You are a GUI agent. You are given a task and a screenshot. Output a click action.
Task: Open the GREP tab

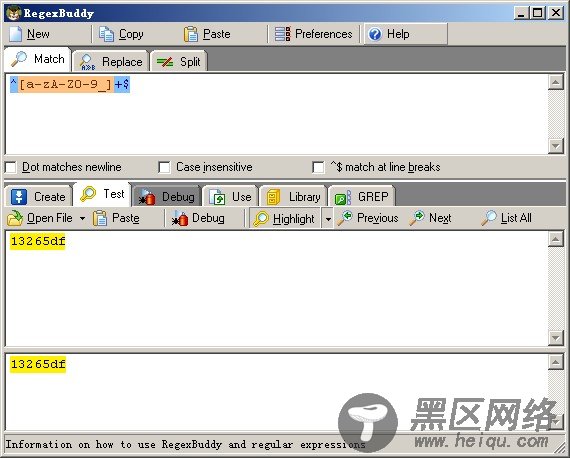361,197
